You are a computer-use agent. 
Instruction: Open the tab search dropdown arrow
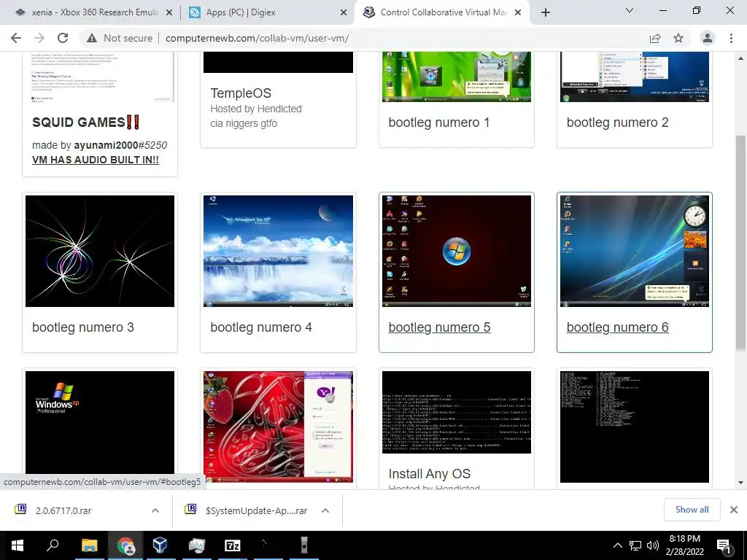tap(630, 10)
